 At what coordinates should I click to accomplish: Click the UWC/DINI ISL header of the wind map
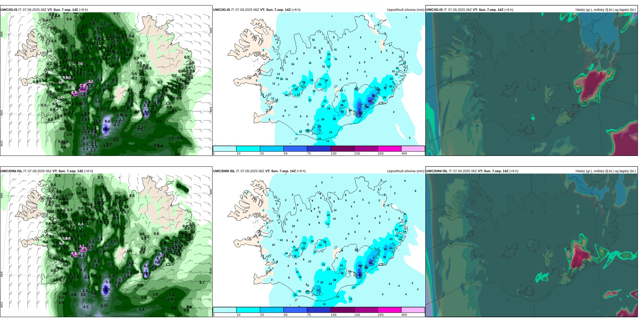pos(47,171)
